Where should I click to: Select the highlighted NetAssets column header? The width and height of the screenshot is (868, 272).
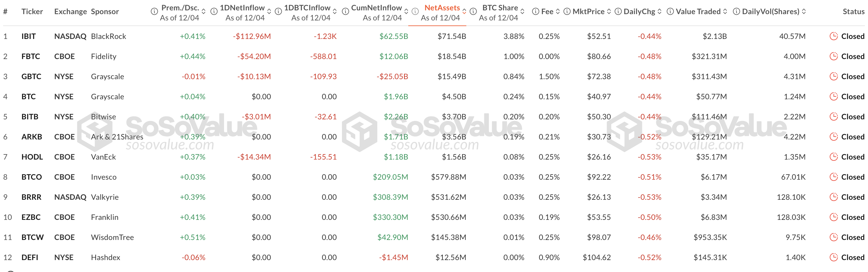coord(442,8)
